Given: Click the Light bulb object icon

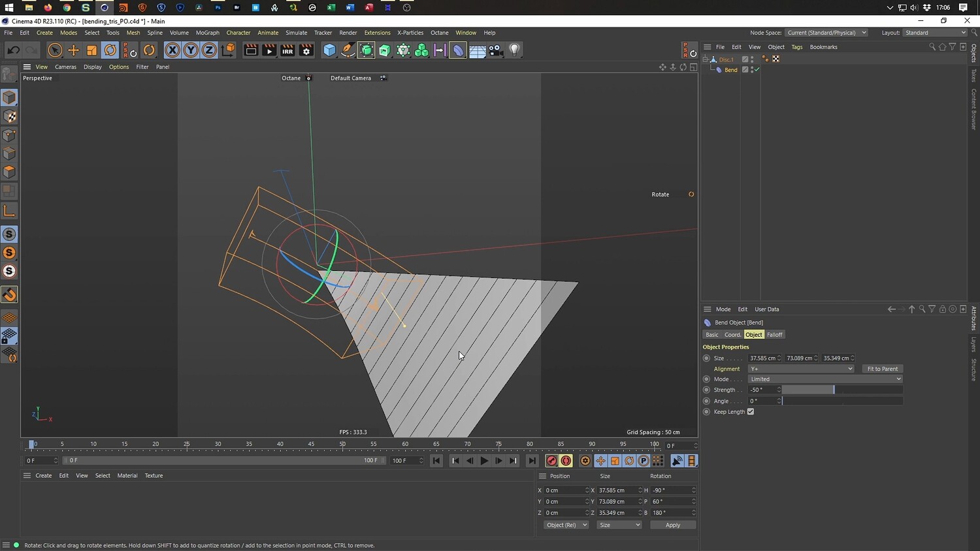Looking at the screenshot, I should pos(515,50).
